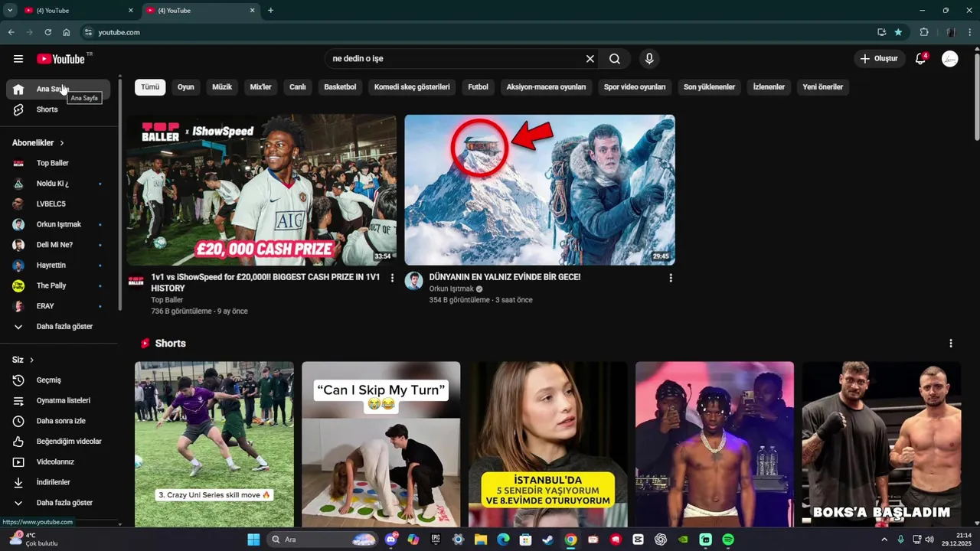Open Shorts in the sidebar

click(x=58, y=109)
